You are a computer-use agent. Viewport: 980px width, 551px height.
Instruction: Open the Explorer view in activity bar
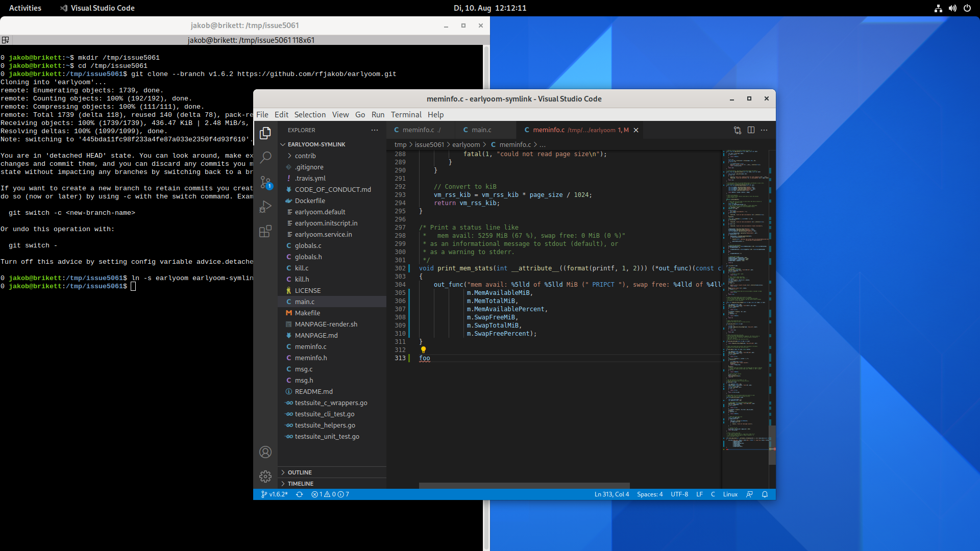pyautogui.click(x=265, y=133)
